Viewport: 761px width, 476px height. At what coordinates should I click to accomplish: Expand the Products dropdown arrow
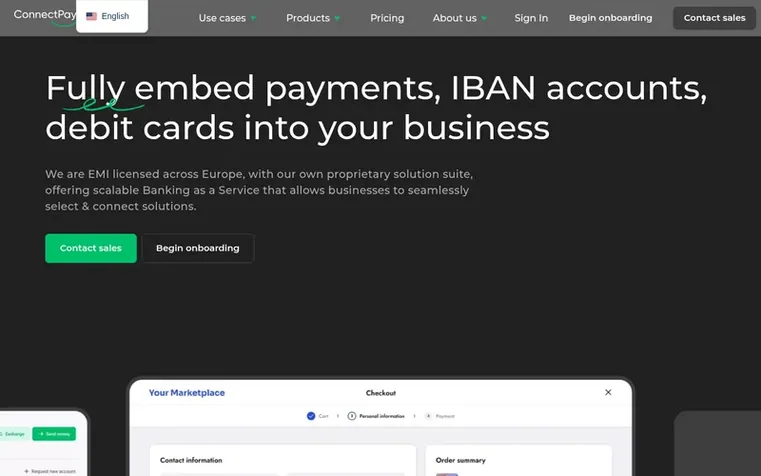point(337,18)
